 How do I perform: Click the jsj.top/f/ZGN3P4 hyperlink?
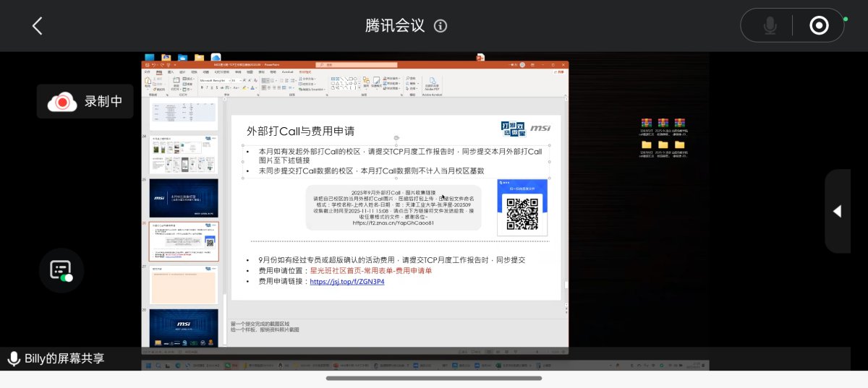pyautogui.click(x=347, y=282)
